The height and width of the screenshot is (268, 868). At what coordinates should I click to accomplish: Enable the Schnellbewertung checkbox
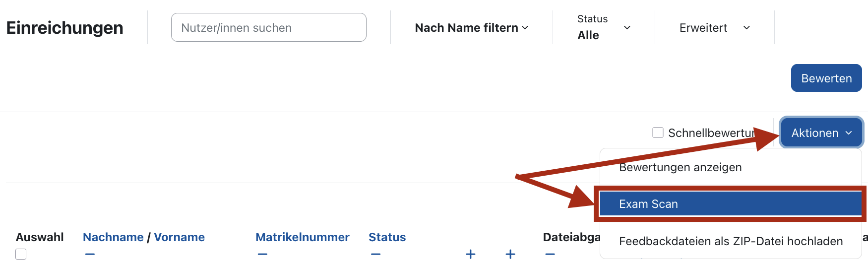(x=658, y=133)
